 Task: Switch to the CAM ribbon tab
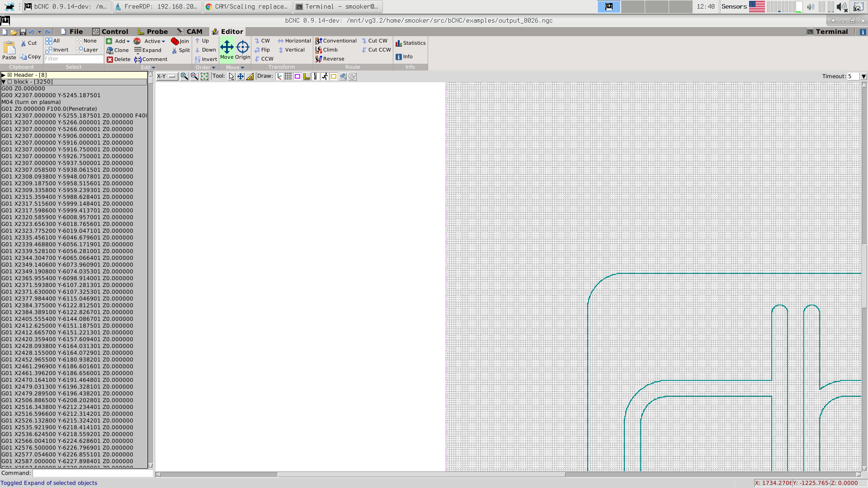190,32
